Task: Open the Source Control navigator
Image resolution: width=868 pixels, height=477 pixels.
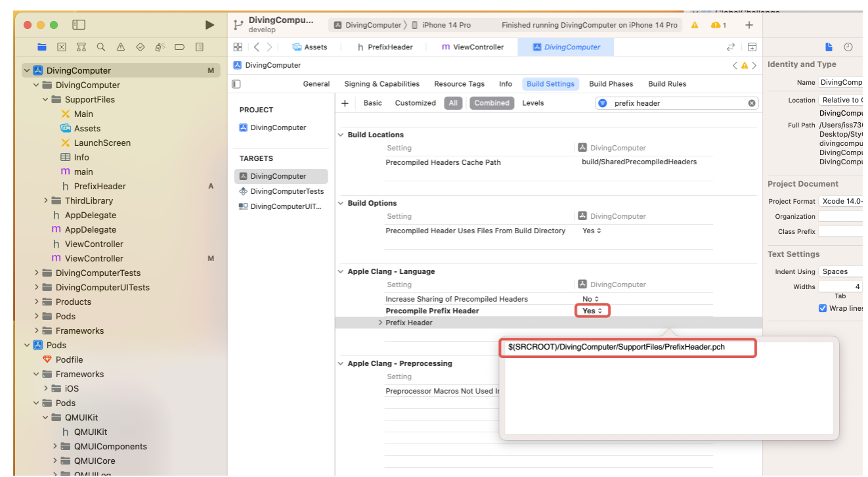Action: click(x=62, y=47)
